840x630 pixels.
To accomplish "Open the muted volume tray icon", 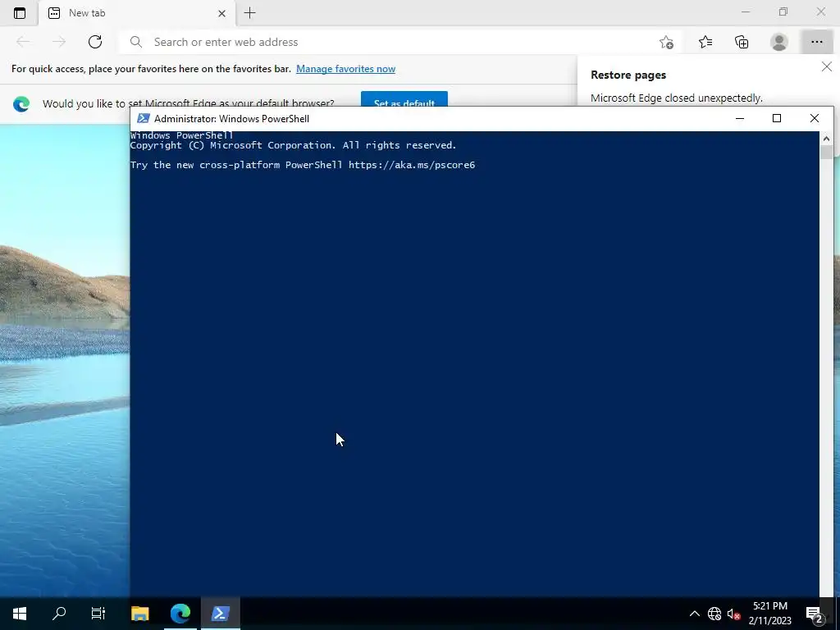I will click(x=734, y=614).
